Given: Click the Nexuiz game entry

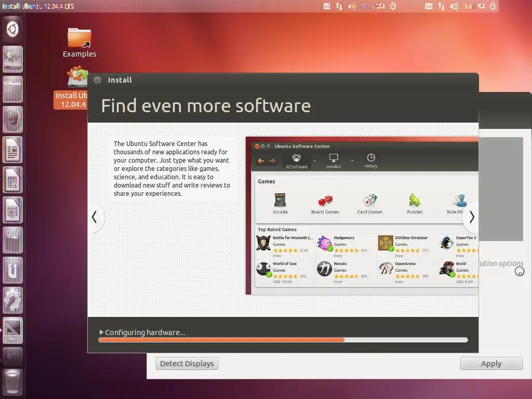Looking at the screenshot, I should tap(343, 272).
